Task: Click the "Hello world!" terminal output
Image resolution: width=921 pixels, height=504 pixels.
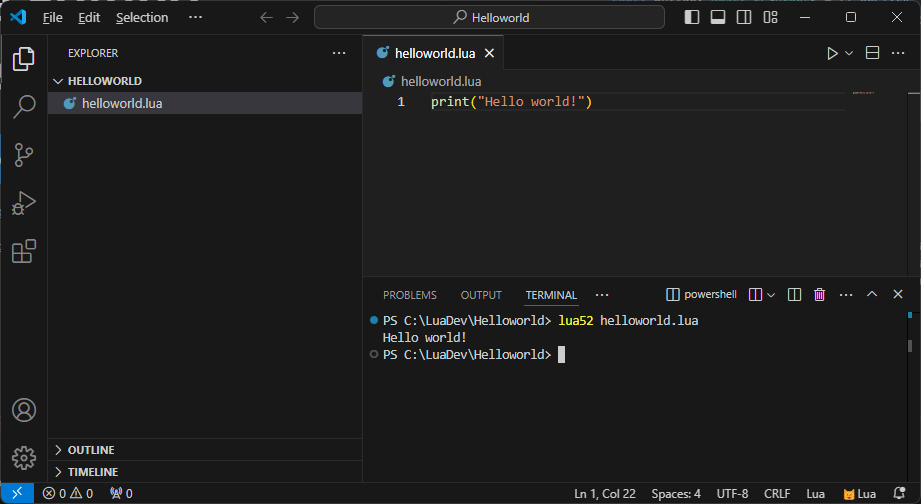Action: click(x=424, y=338)
